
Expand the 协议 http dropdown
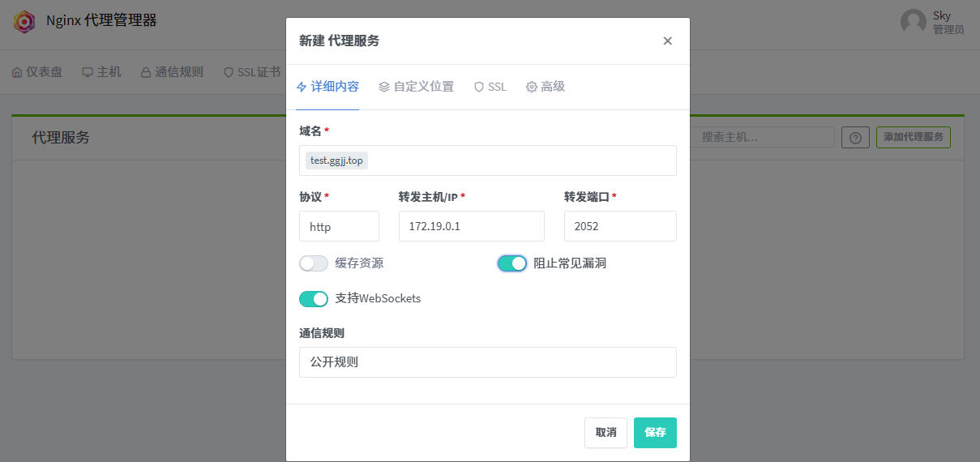[x=339, y=227]
